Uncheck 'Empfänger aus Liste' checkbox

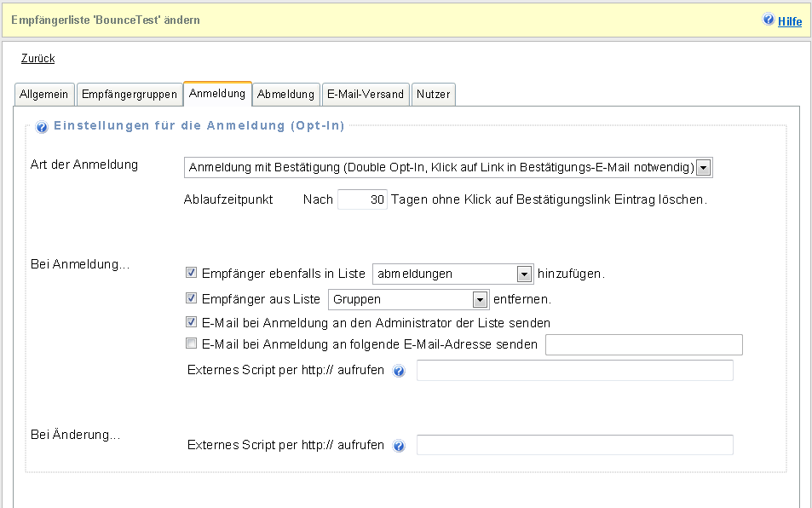(x=191, y=299)
